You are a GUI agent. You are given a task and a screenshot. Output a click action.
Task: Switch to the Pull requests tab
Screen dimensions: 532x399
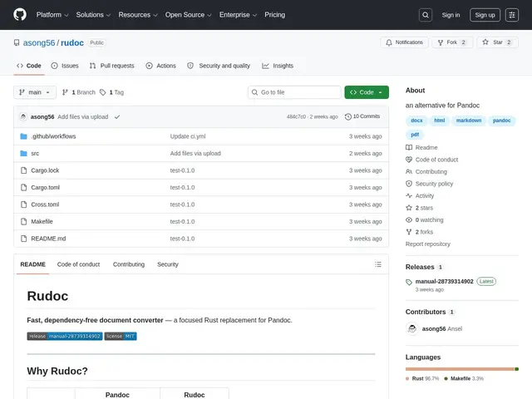pos(112,66)
